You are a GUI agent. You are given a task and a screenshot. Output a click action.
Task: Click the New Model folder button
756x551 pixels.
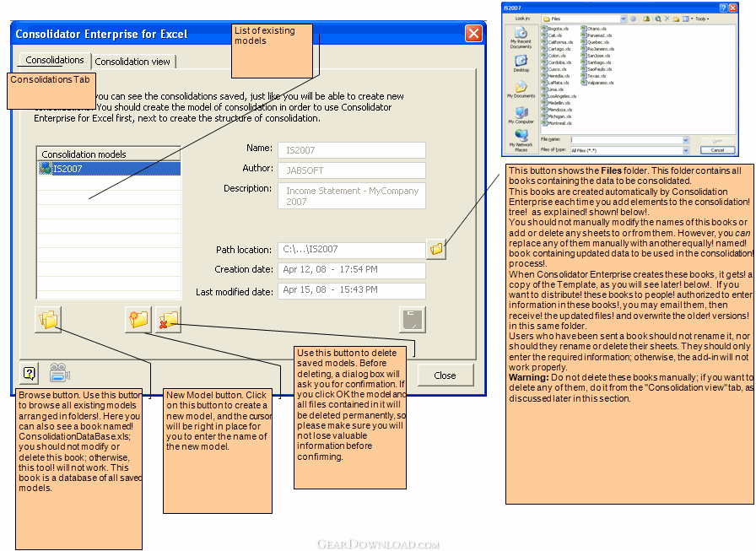138,319
